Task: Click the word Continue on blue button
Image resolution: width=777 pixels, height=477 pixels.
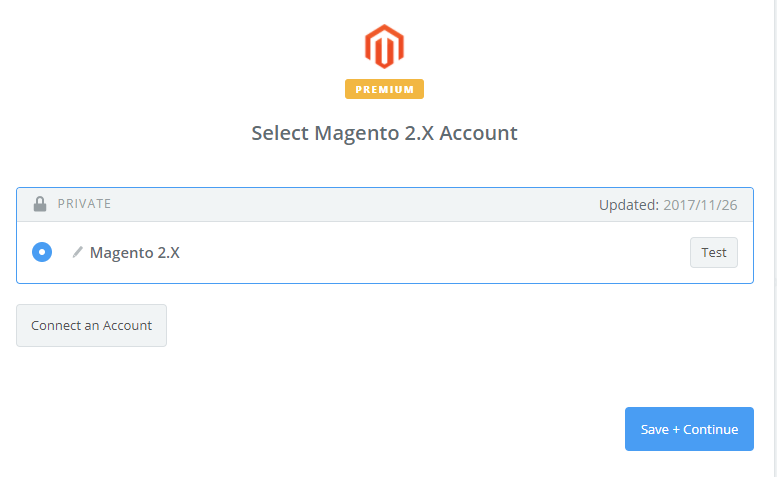Action: tap(711, 429)
